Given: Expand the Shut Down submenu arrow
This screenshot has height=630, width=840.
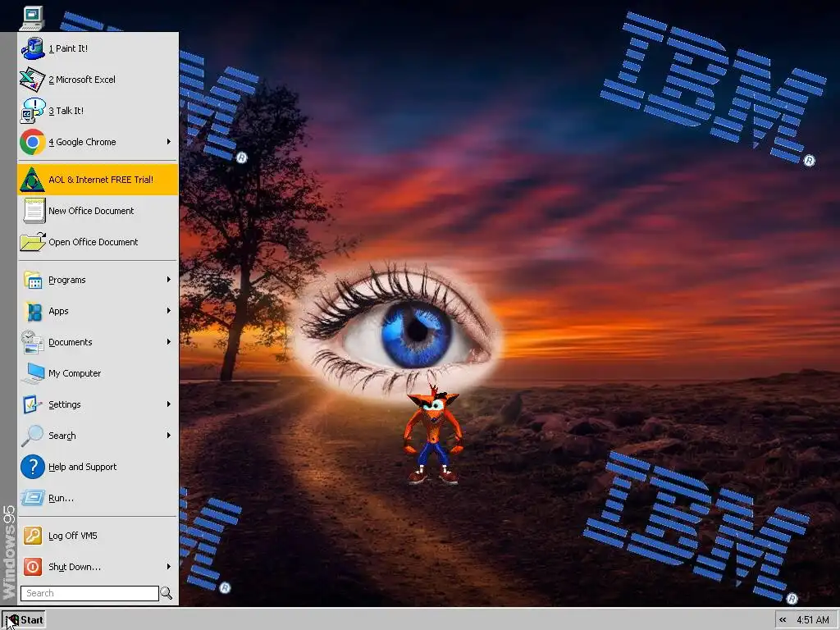Looking at the screenshot, I should (x=169, y=567).
